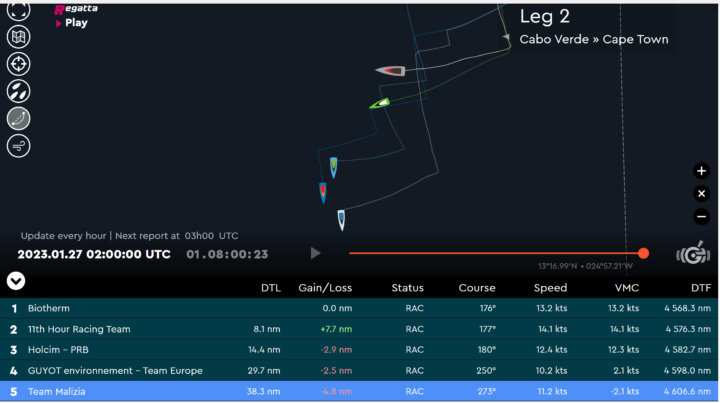Image resolution: width=720 pixels, height=403 pixels.
Task: Select the Holcim - PRB row
Action: [359, 350]
